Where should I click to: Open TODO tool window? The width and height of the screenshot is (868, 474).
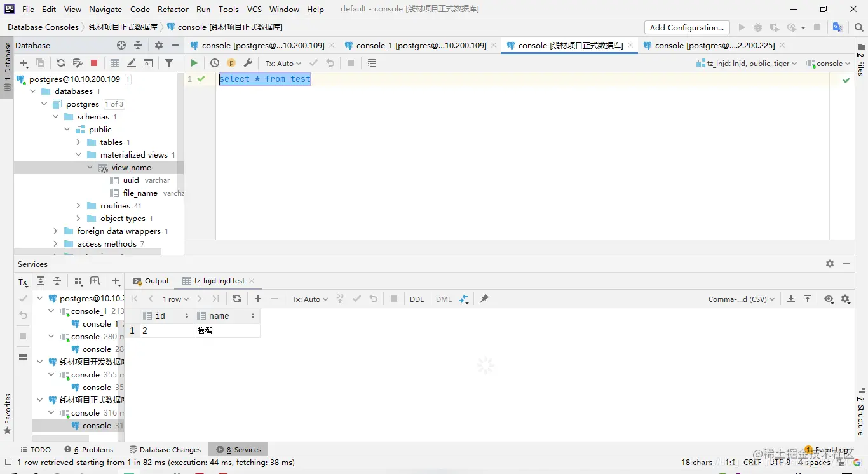click(x=36, y=449)
